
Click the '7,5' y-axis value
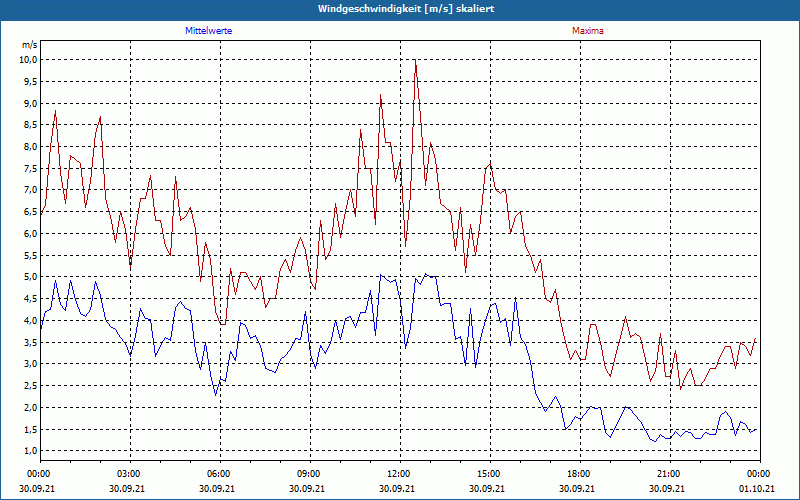(x=31, y=168)
